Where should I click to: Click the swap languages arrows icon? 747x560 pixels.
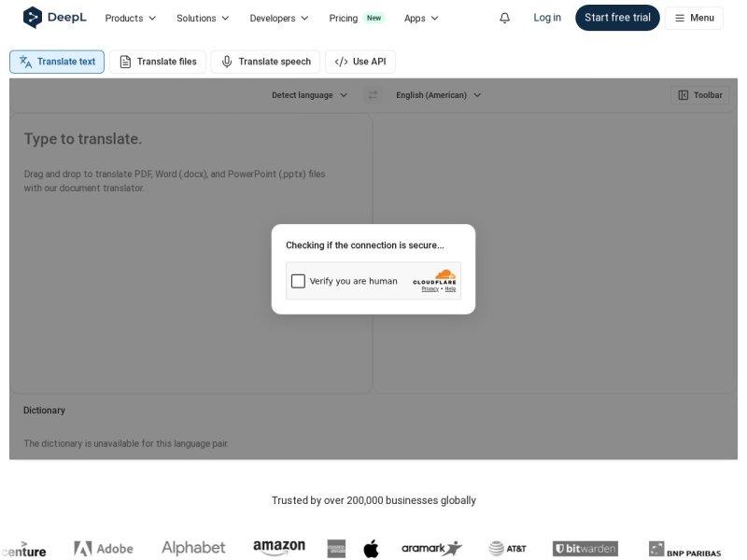point(373,95)
